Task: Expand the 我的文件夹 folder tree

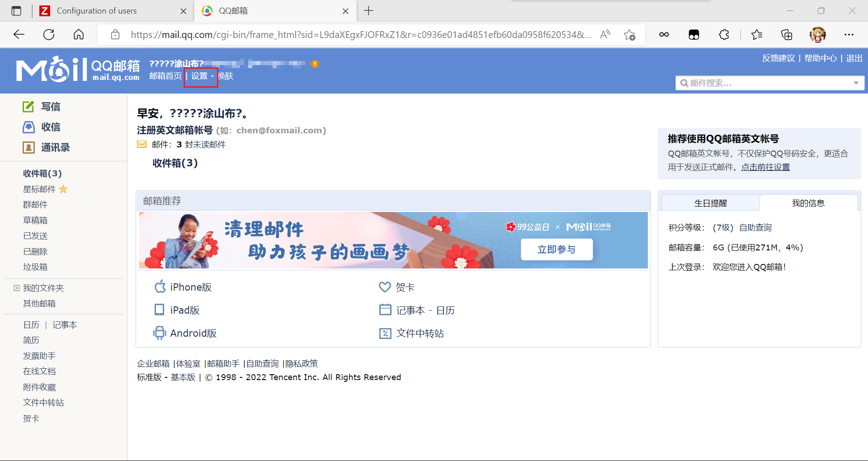Action: click(x=17, y=288)
